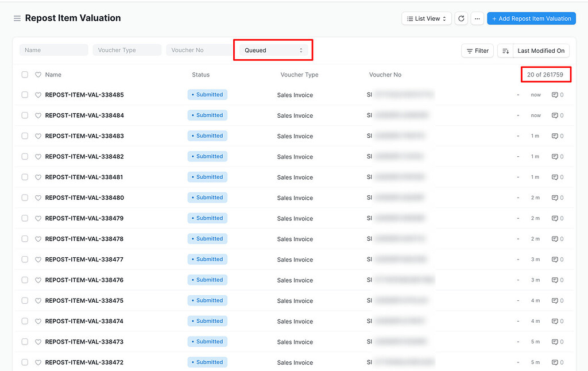Open the sidebar hamburger menu
The image size is (588, 371).
[17, 18]
